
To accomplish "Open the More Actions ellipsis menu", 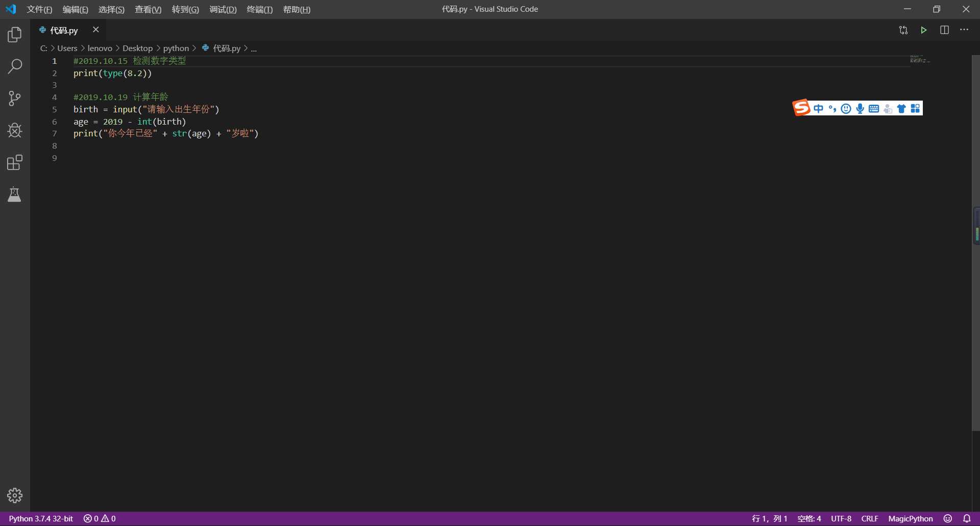I will (x=964, y=30).
